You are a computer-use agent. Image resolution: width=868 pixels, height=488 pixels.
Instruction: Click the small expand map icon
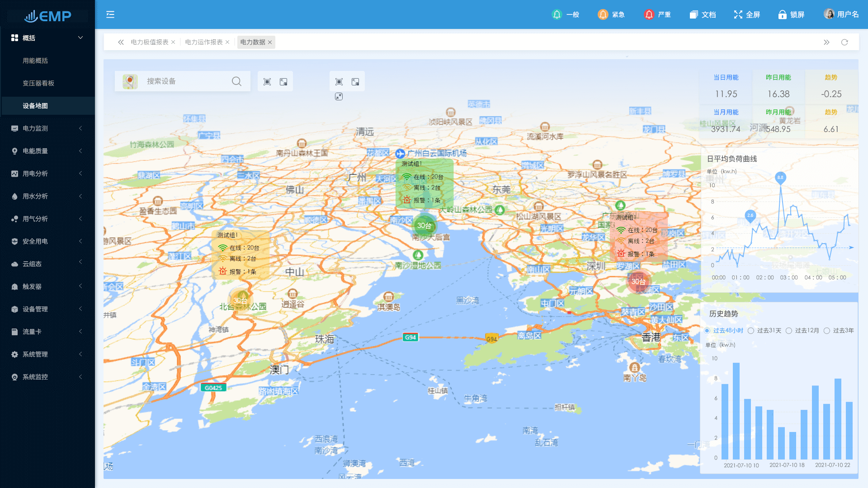tap(339, 96)
